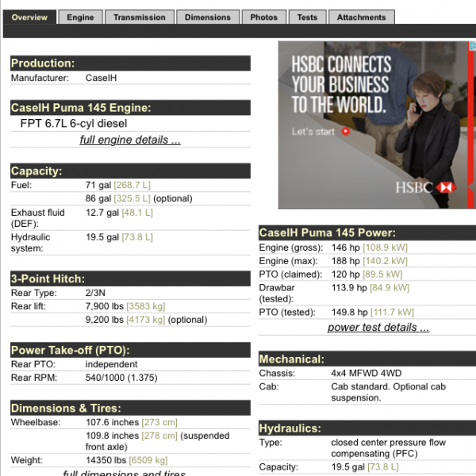Click the 'CaseIH' manufacturer value
This screenshot has height=476, width=476.
point(101,78)
